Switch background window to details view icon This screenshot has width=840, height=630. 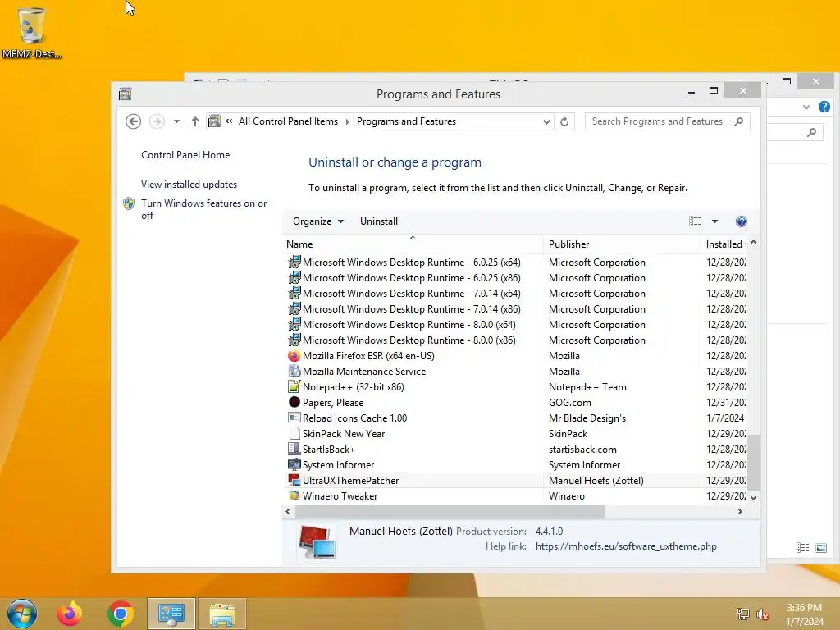[802, 547]
